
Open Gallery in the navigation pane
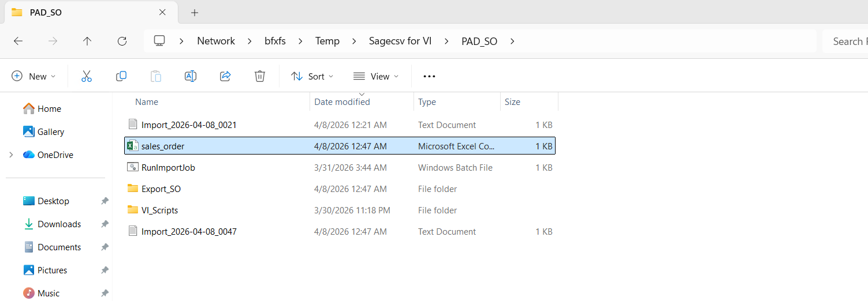click(43, 132)
